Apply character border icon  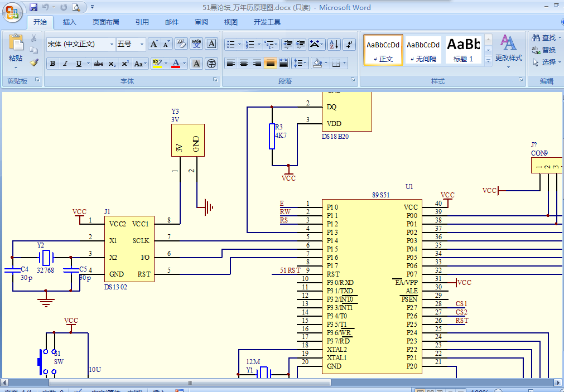click(x=211, y=44)
